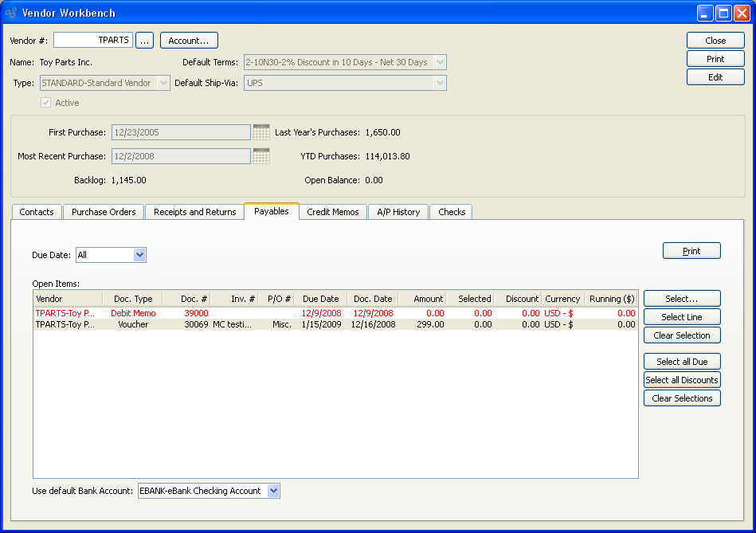
Task: Switch to the Credit Memos tab
Action: pos(333,212)
